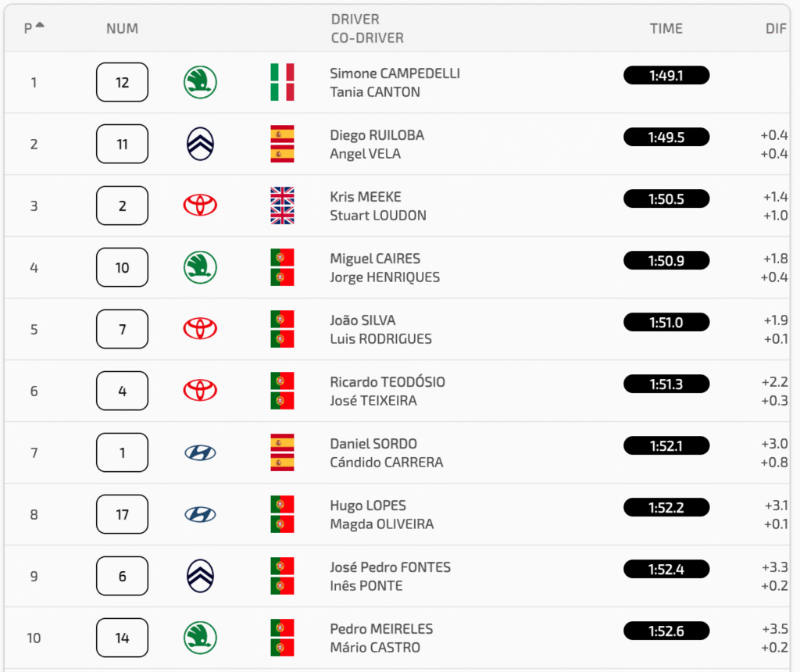Click car number 17 badge
This screenshot has width=800, height=672.
(x=122, y=514)
